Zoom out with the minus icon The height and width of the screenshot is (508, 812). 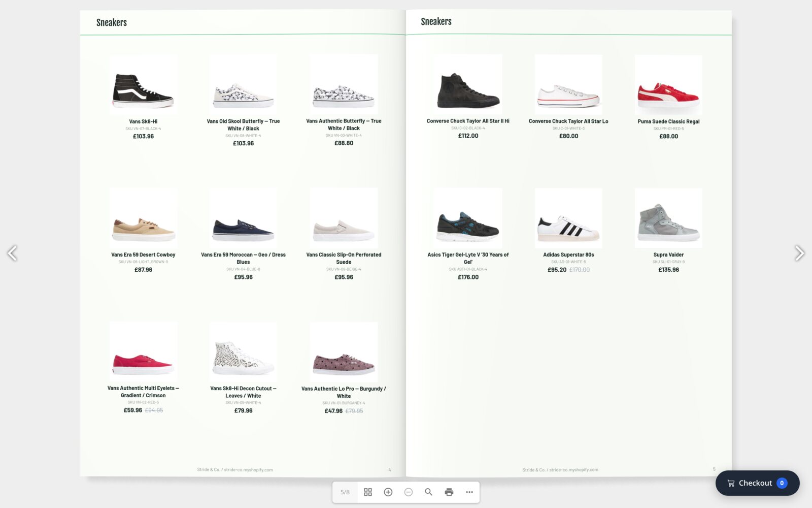click(x=409, y=492)
